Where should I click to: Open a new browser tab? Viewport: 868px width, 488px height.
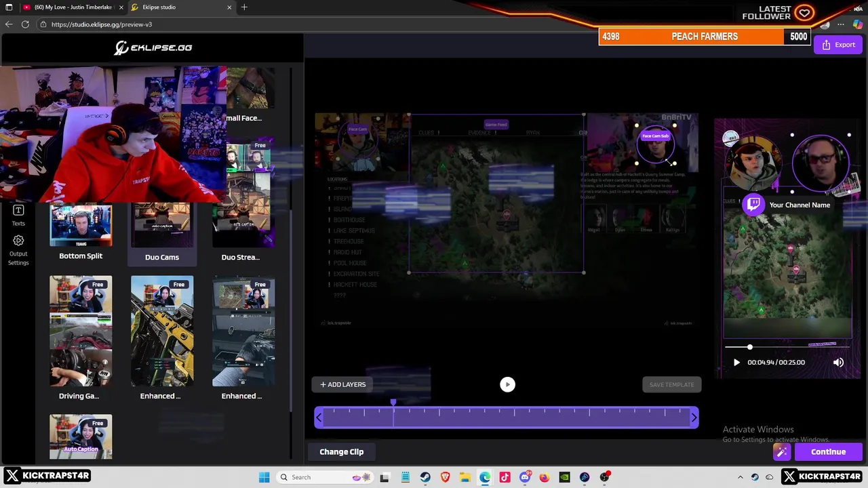(x=244, y=7)
